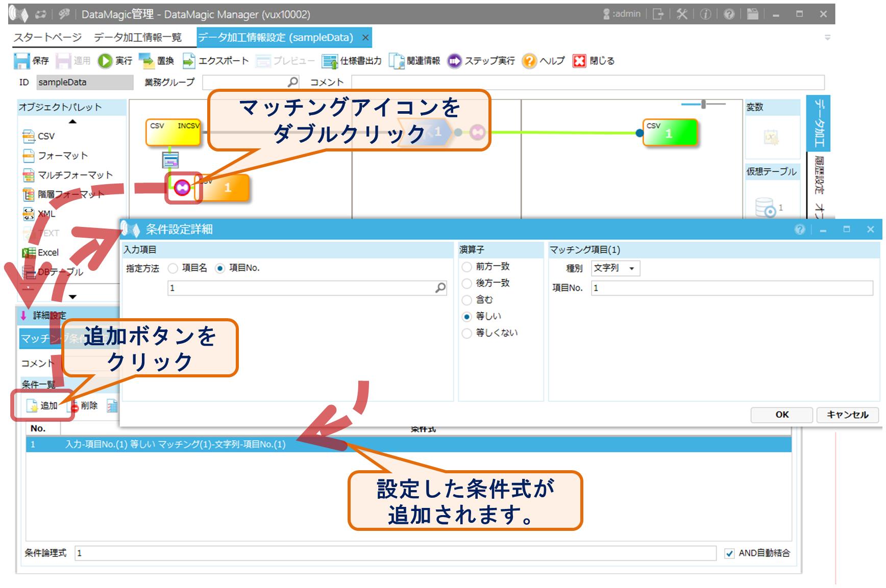Click the yellow INCSV input node
Screen dimensions: 886x588
174,133
